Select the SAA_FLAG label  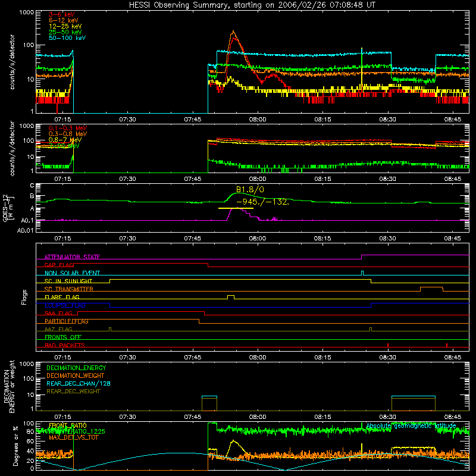tap(58, 313)
